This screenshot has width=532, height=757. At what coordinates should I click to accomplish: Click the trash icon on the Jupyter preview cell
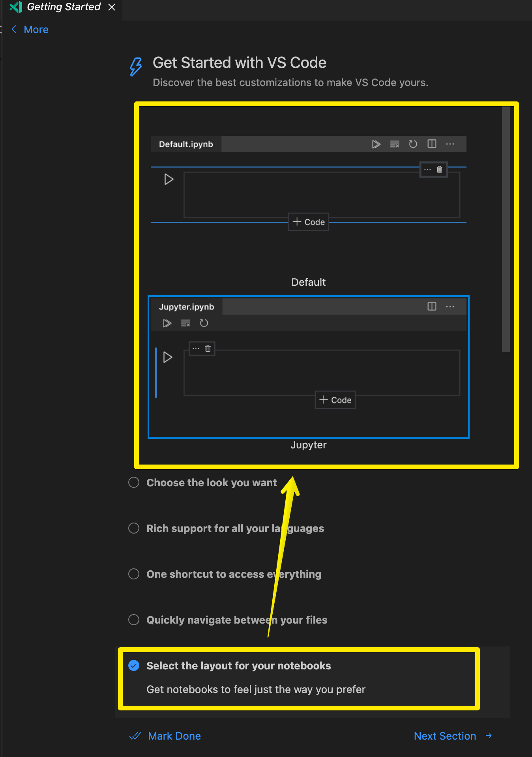click(x=208, y=349)
